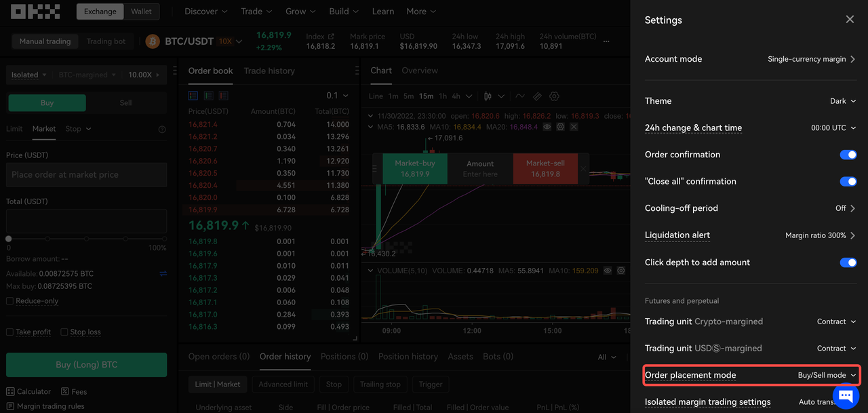Open Isolated margin trading settings
This screenshot has height=413, width=868.
pos(708,401)
